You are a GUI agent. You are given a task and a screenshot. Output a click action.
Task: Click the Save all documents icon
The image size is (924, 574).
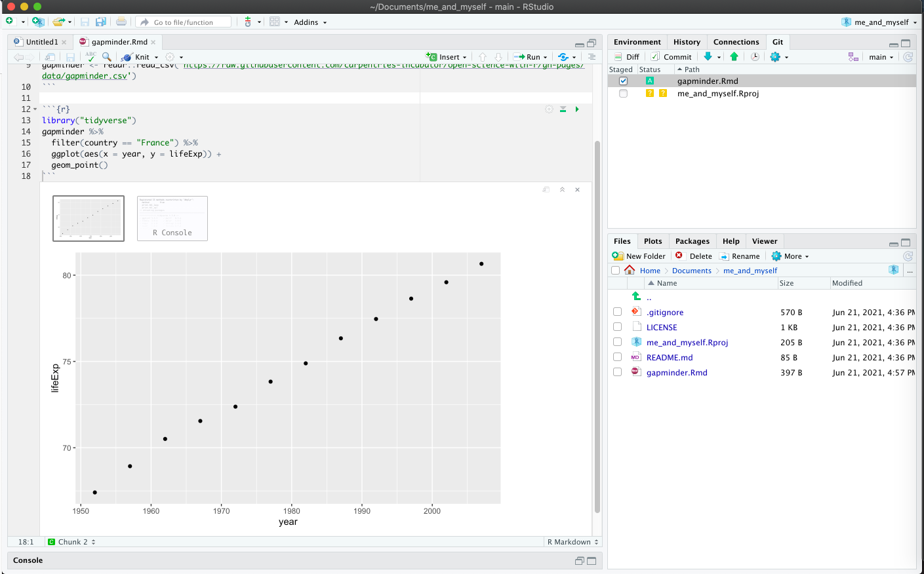tap(100, 22)
